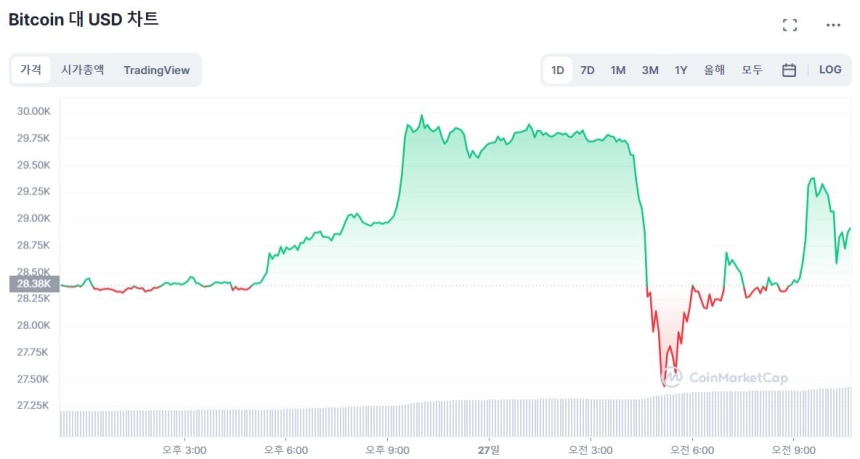Screen dimensions: 860x459
Task: Switch to the 가격 tab
Action: (x=31, y=70)
